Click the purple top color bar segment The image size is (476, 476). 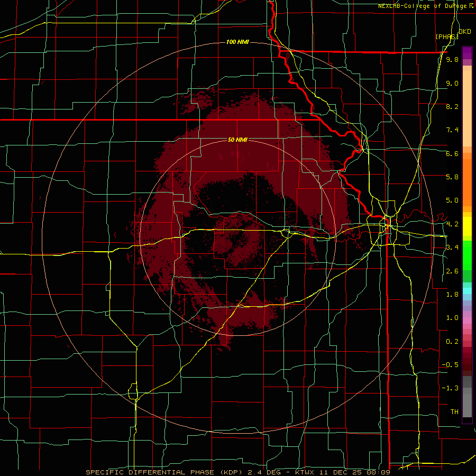(467, 53)
